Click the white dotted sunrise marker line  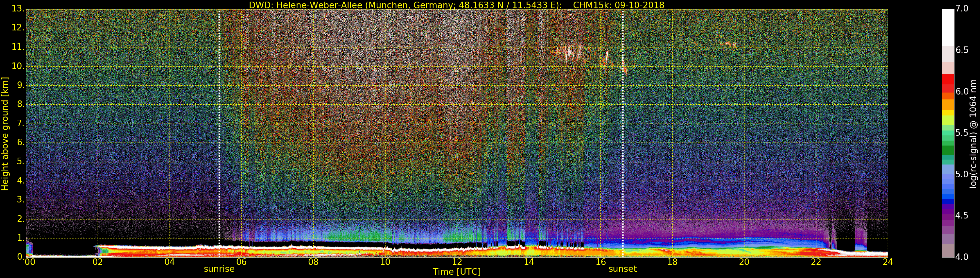point(219,133)
